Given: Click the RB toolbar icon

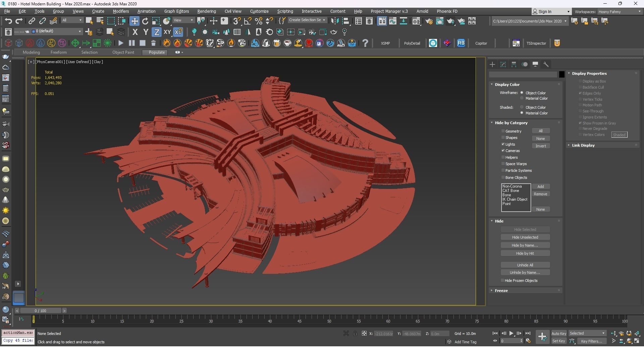Looking at the screenshot, I should click(x=461, y=43).
